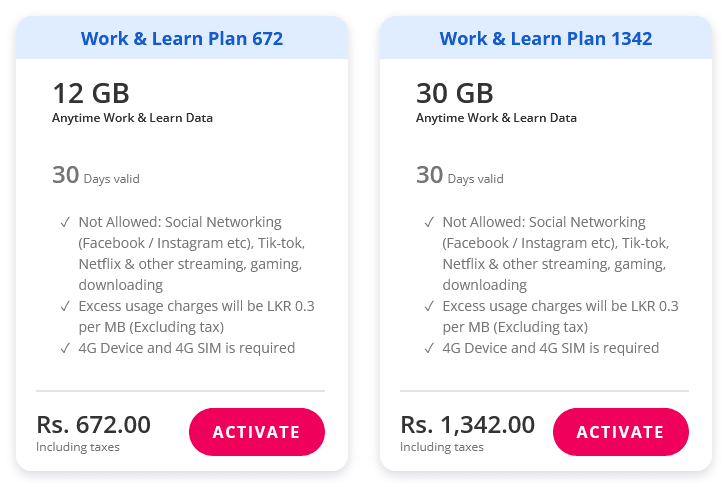Click the Not Allowed checkmark in Plan 1342
Screen dimensions: 728x487
point(429,222)
